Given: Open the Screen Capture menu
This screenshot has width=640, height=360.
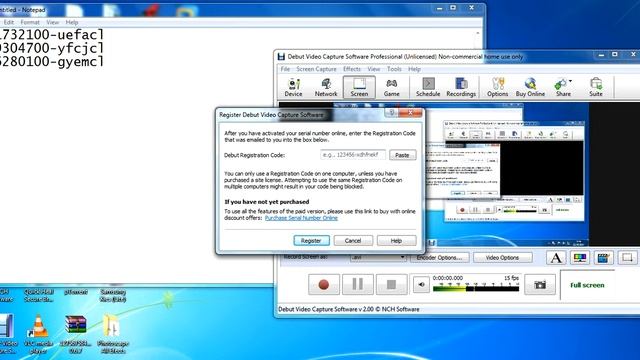Looking at the screenshot, I should point(316,69).
